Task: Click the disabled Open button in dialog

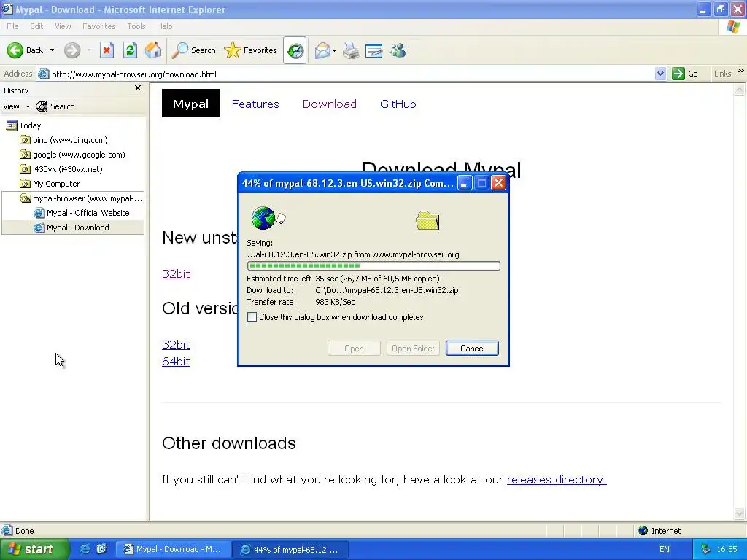Action: pos(354,348)
